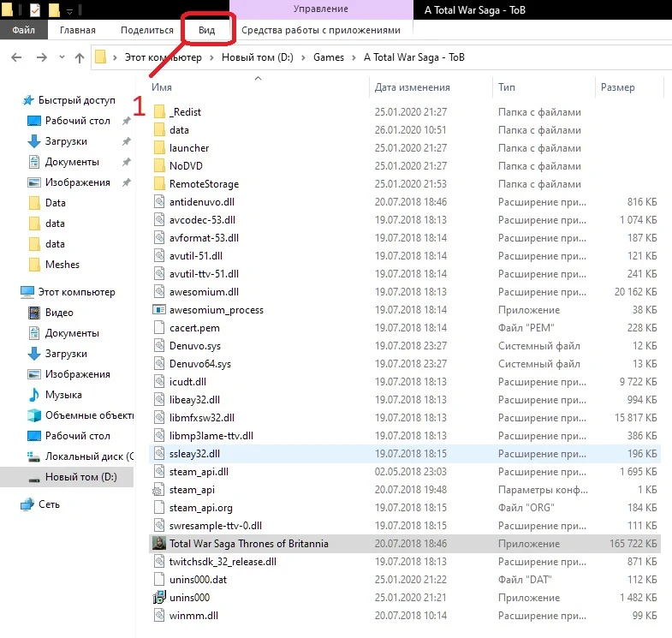
Task: Go forward with the forward arrow
Action: point(42,57)
